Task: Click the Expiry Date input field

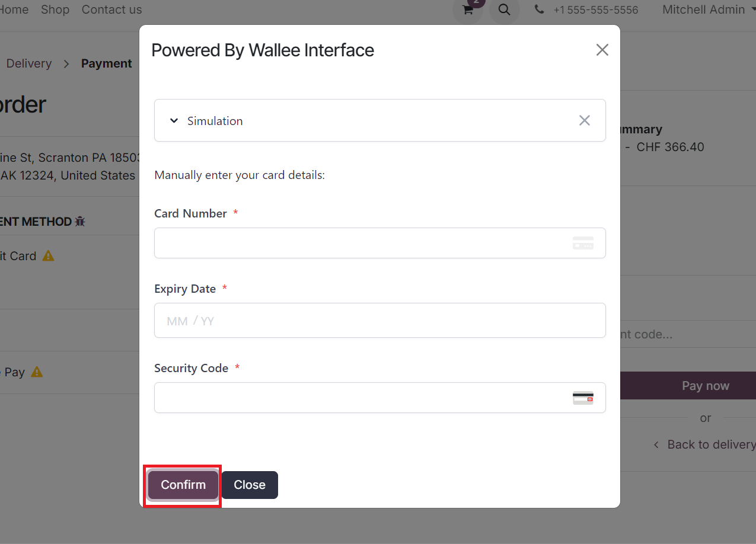Action: [379, 320]
